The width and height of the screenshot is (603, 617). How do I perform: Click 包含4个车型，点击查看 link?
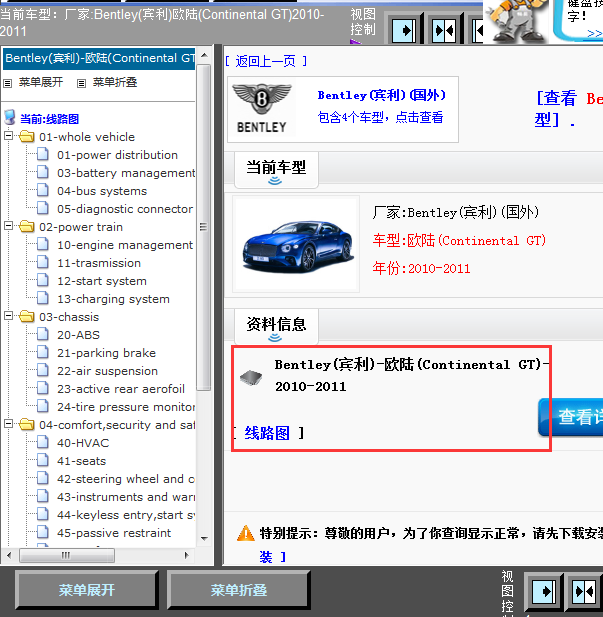[x=380, y=117]
